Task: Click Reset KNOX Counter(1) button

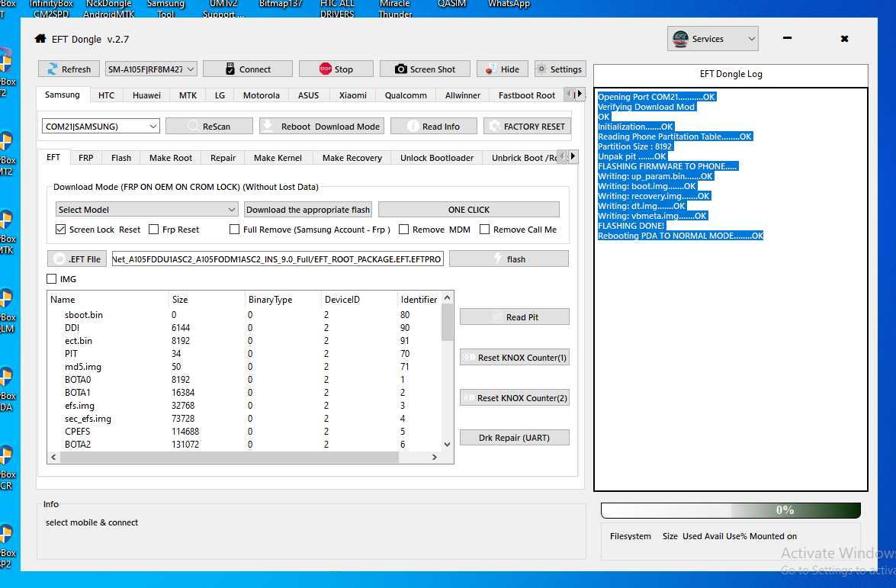Action: point(514,358)
